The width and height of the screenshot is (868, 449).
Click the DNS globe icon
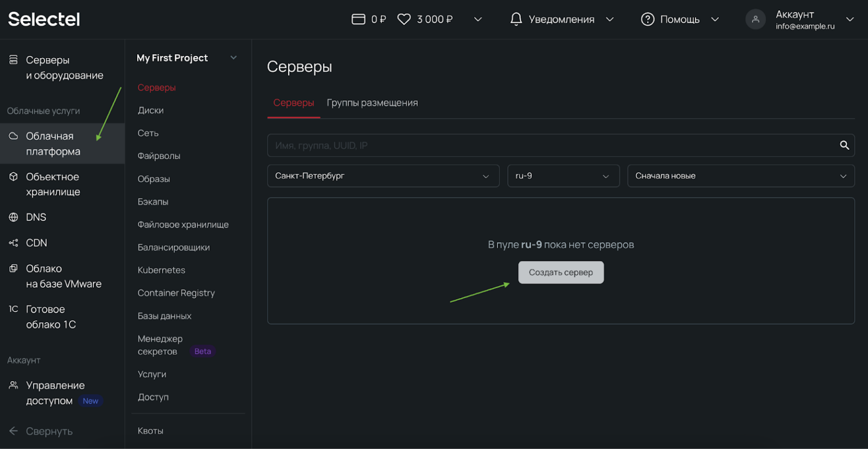click(x=14, y=217)
